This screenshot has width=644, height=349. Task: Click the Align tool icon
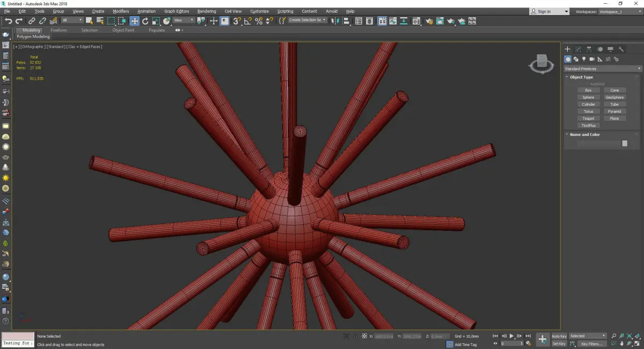tap(346, 21)
